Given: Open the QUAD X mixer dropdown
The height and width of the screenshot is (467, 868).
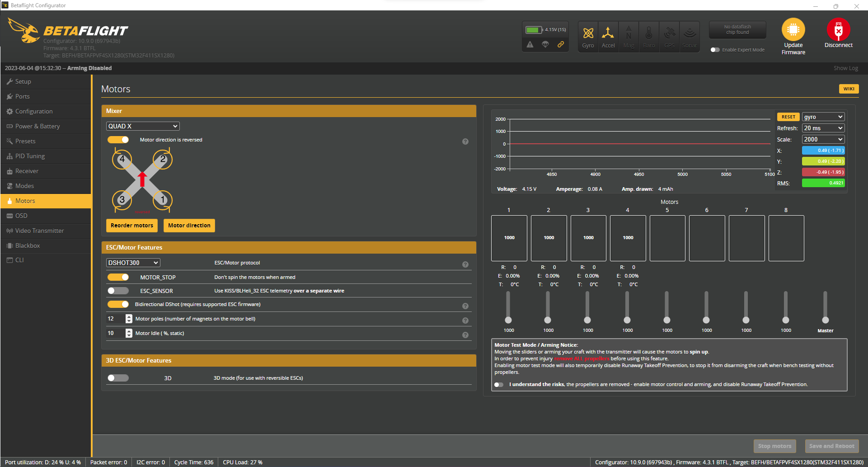Looking at the screenshot, I should tap(143, 126).
